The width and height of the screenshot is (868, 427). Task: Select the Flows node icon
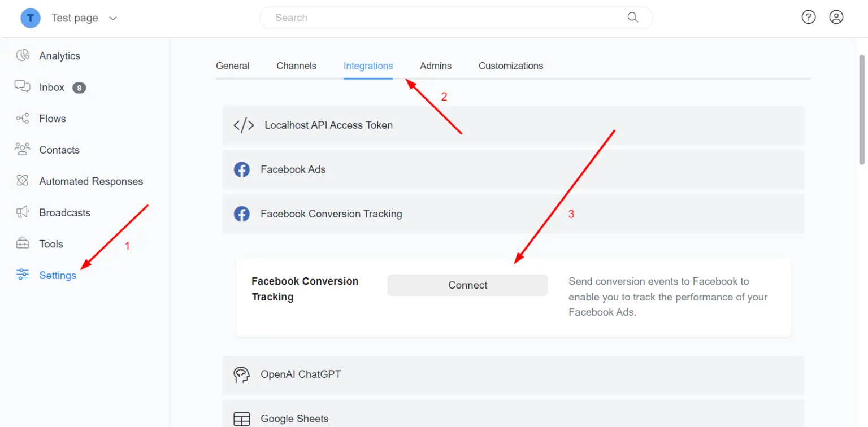pos(23,118)
